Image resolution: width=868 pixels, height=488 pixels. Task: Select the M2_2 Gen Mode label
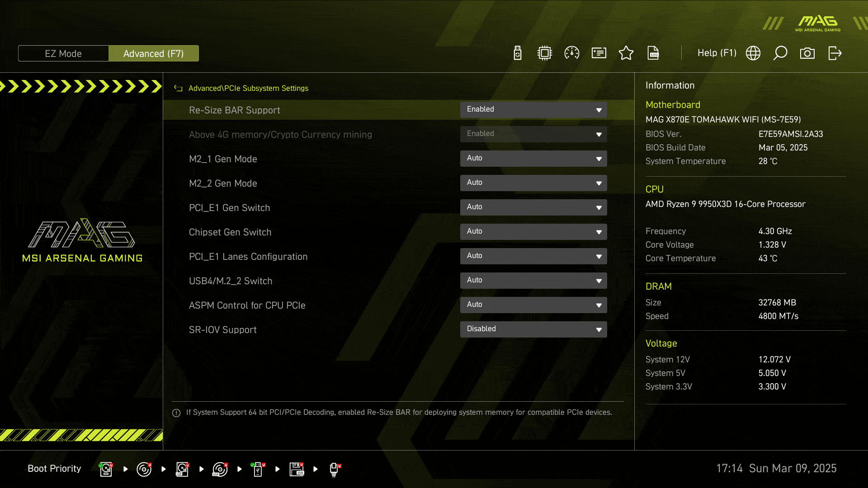pos(223,183)
